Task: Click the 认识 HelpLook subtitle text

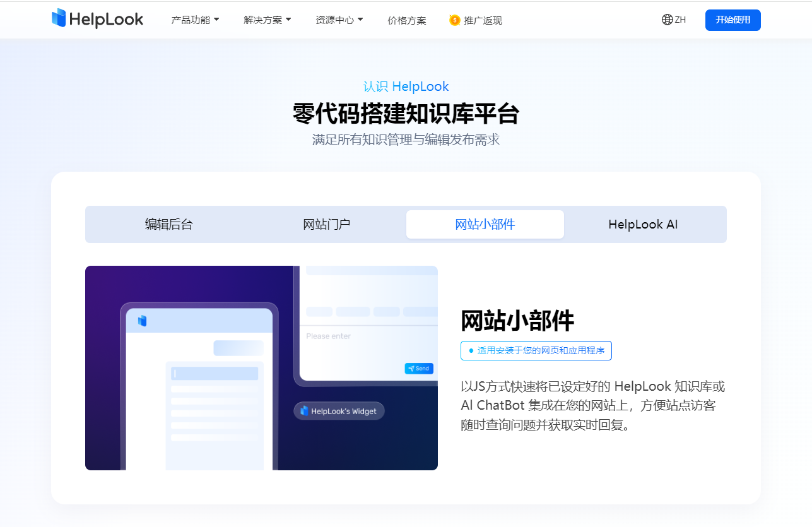Action: coord(406,86)
